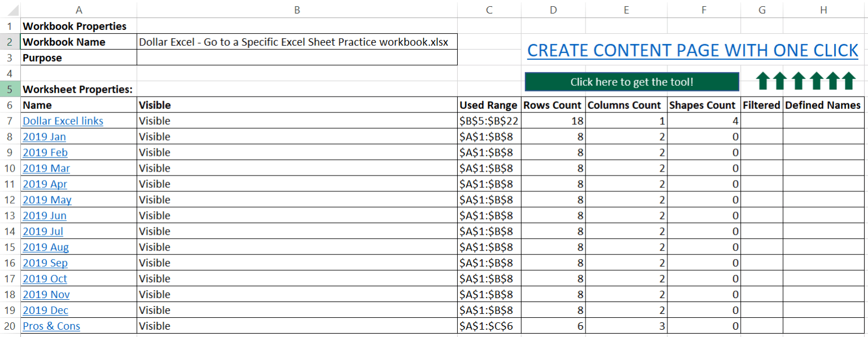Open the 2019 Feb hyperlink
The image size is (868, 337).
coord(45,152)
